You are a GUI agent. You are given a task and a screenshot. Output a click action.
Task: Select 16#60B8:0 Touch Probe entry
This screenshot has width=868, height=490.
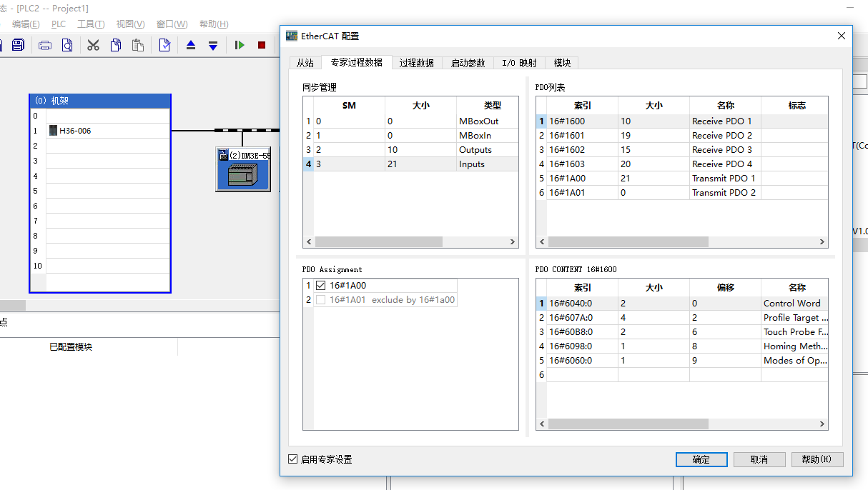[x=682, y=332]
